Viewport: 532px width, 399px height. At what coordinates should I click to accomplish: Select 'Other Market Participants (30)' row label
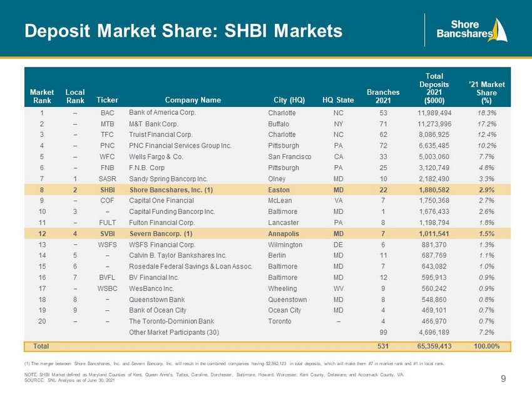tap(174, 332)
